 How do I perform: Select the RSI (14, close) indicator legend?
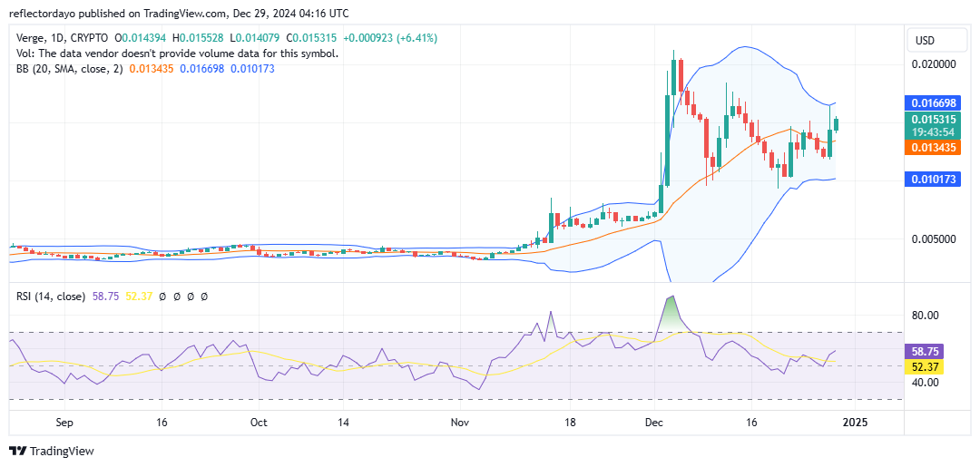click(x=51, y=297)
